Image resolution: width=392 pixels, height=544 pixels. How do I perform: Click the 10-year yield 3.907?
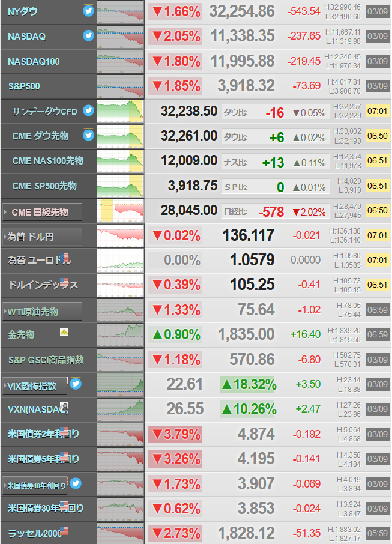click(x=256, y=483)
